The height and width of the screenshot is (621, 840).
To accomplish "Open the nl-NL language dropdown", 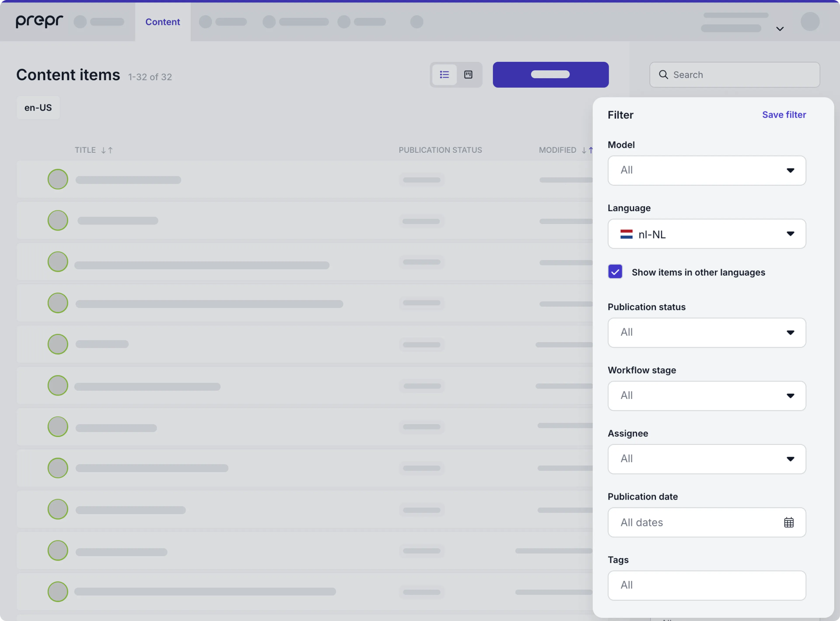I will (707, 233).
